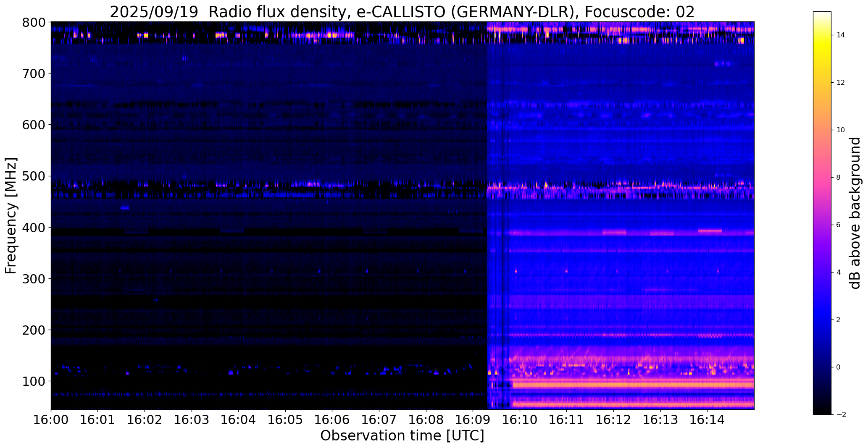Click the 16:03 time tick label
The width and height of the screenshot is (868, 448).
click(192, 419)
